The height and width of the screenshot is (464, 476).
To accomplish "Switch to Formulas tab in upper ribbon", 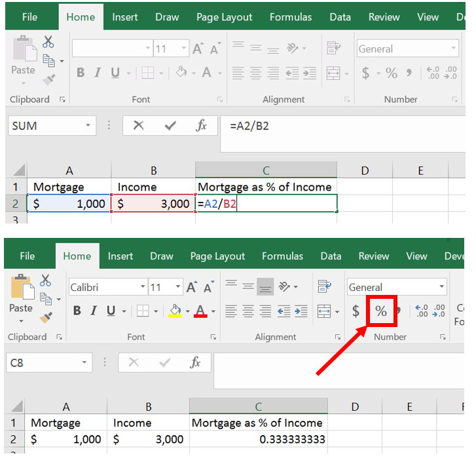I will point(291,17).
